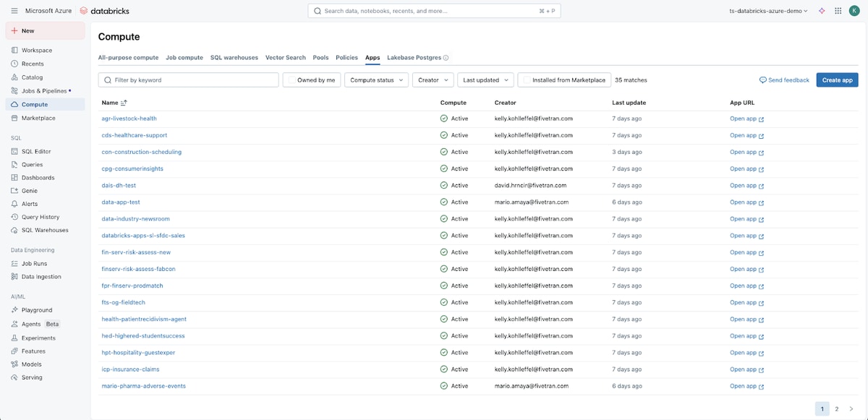Image resolution: width=868 pixels, height=420 pixels.
Task: Open the Databricks assistant sparkle icon
Action: [x=822, y=11]
